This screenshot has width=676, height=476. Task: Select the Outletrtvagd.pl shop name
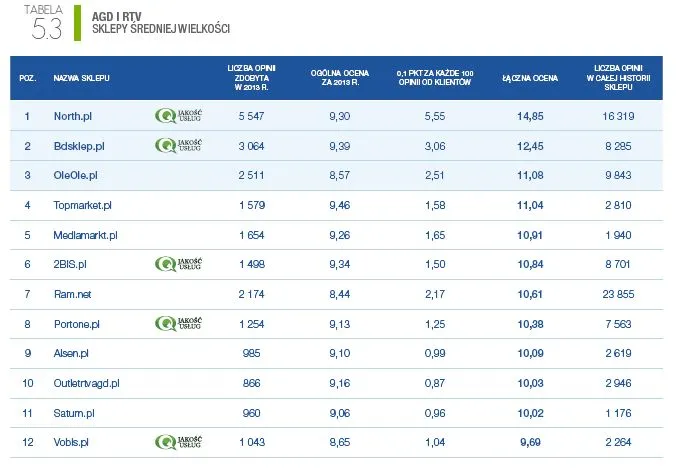(x=86, y=383)
